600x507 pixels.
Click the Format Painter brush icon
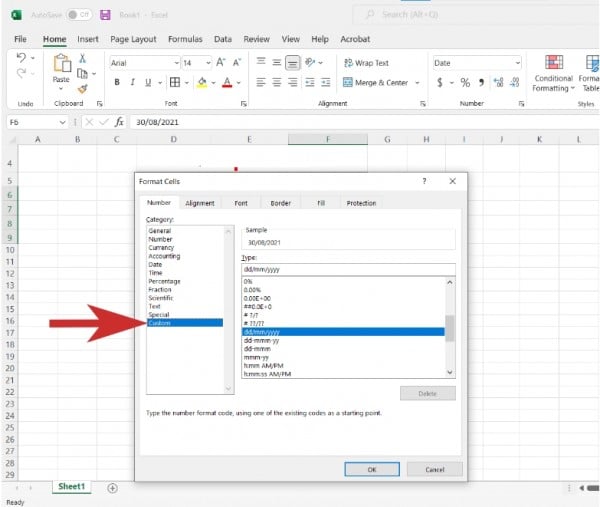coord(82,89)
